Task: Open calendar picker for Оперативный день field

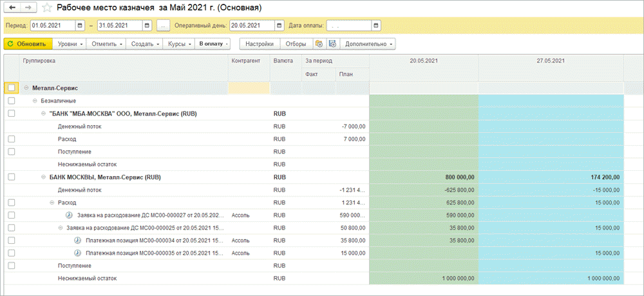Action: (279, 26)
